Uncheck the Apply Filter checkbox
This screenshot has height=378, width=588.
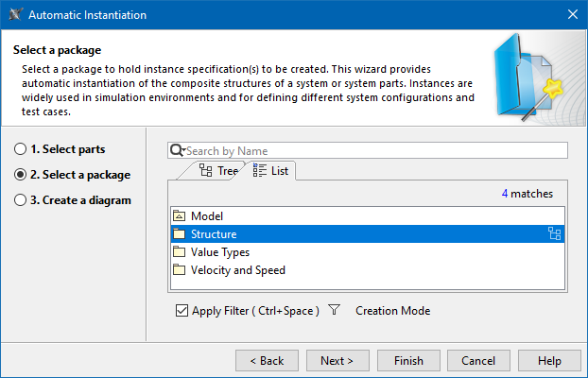pos(182,311)
